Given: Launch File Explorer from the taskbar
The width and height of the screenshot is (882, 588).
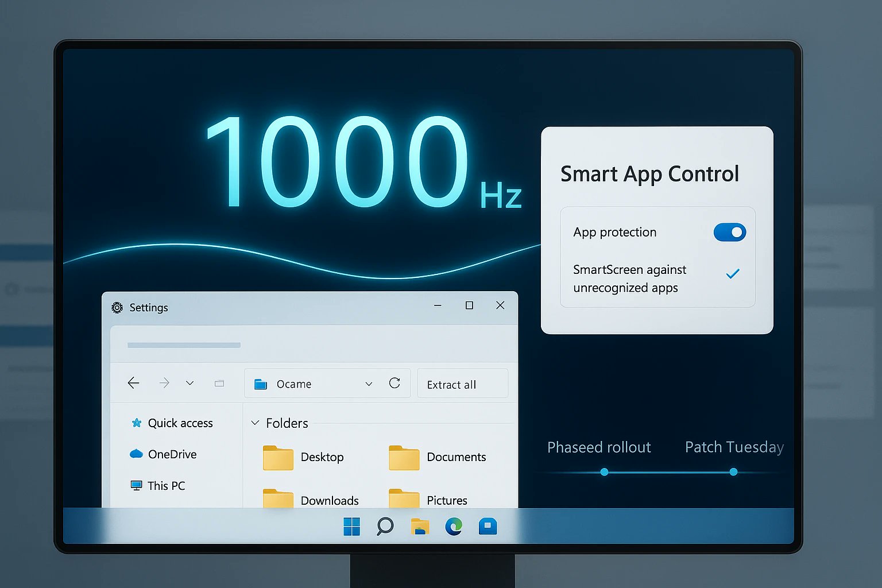Looking at the screenshot, I should (x=420, y=527).
